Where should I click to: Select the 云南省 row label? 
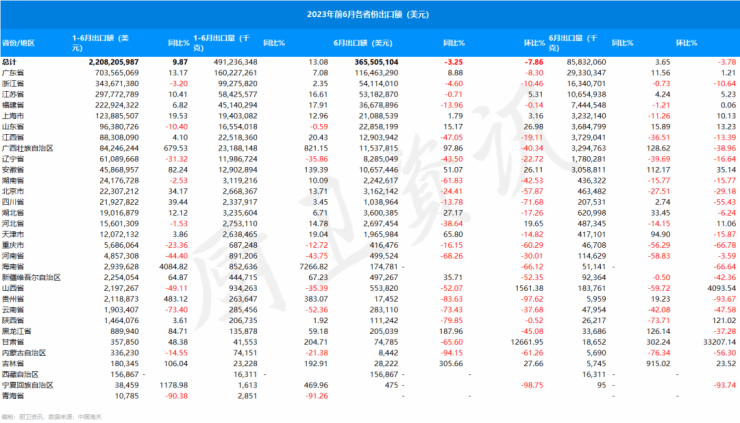[x=13, y=310]
